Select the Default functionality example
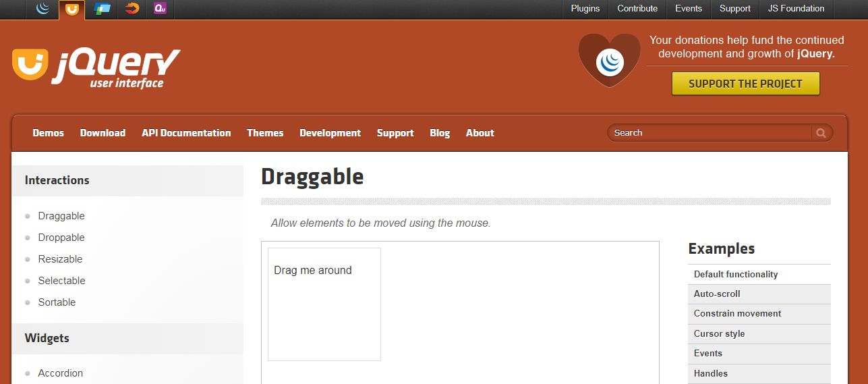868x384 pixels. 759,274
